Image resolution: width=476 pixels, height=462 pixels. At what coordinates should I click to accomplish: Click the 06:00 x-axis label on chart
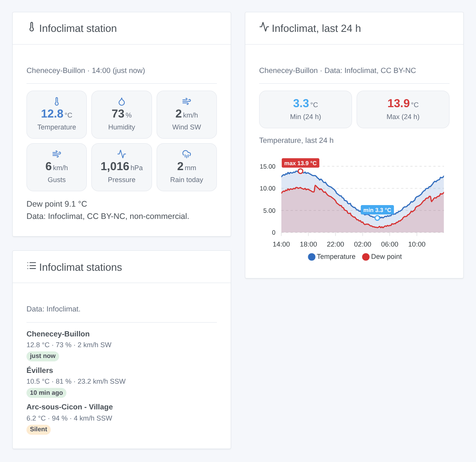[x=390, y=244]
